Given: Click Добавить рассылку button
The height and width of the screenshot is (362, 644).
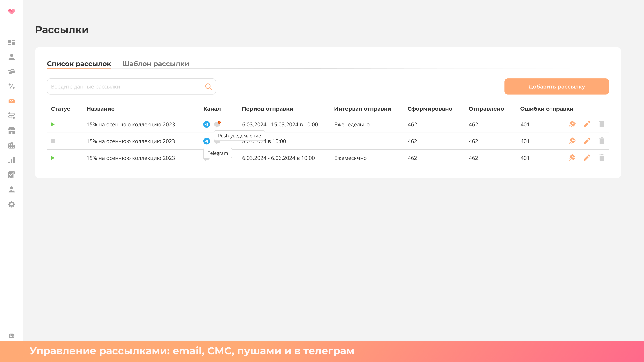Looking at the screenshot, I should tap(556, 86).
